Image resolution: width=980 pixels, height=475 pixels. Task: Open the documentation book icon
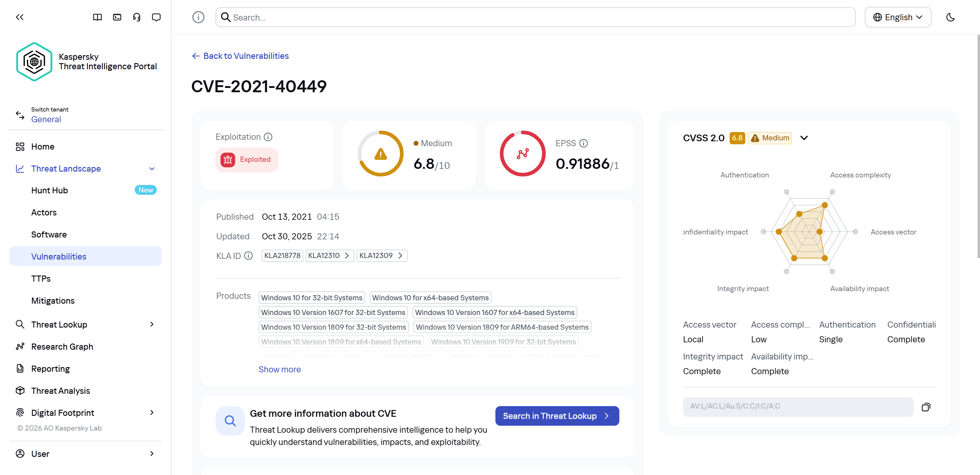tap(97, 17)
